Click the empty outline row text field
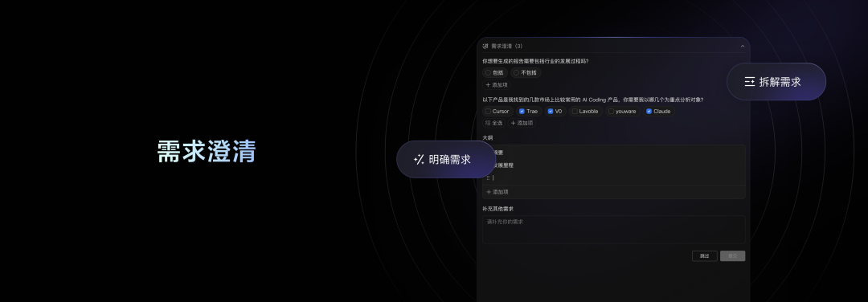The image size is (868, 302). (617, 178)
